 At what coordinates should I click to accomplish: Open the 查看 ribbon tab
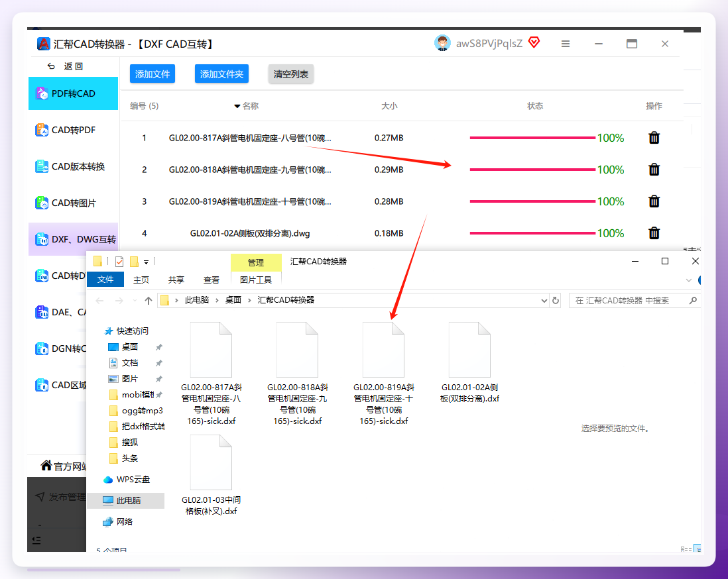[212, 280]
